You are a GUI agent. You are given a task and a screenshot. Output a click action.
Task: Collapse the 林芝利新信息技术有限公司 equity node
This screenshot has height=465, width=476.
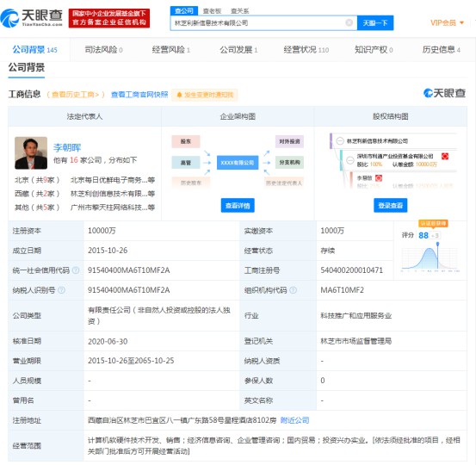pyautogui.click(x=340, y=141)
